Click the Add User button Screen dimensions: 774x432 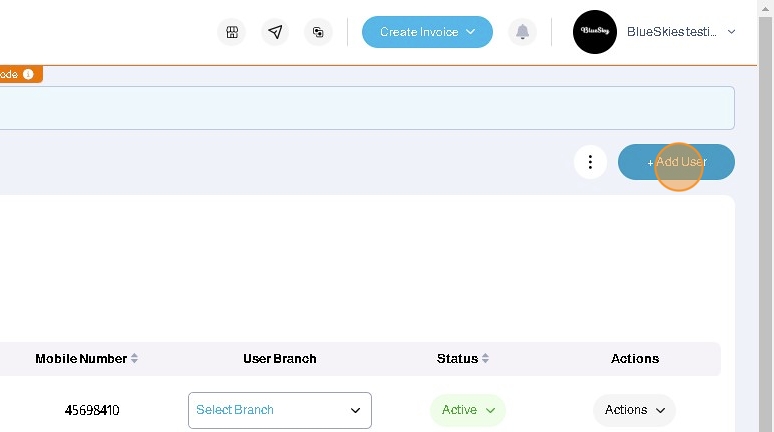click(676, 162)
